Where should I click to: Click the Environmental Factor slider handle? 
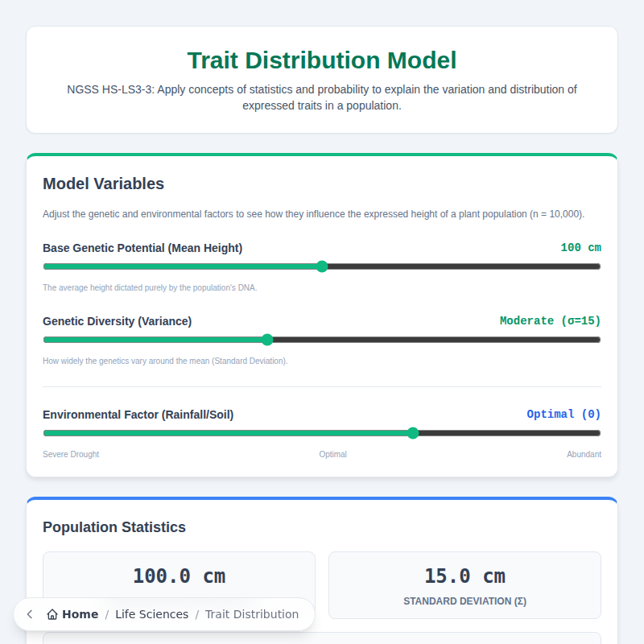tap(414, 433)
